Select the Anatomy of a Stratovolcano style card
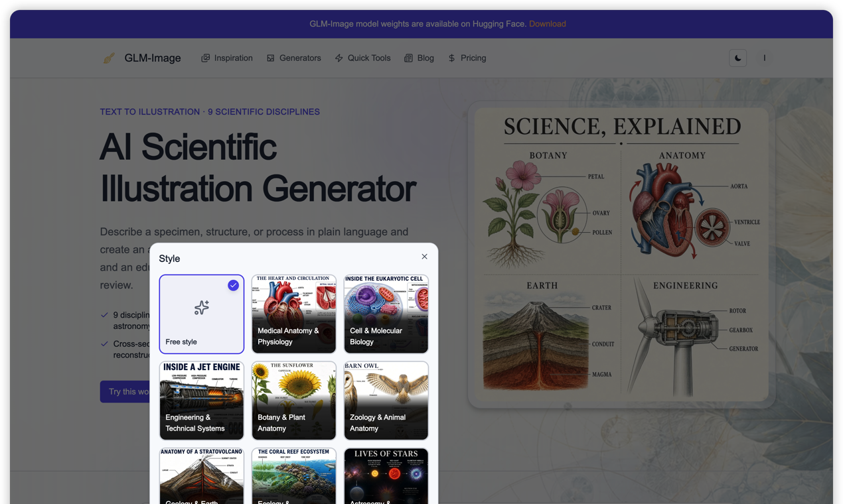 click(x=202, y=475)
